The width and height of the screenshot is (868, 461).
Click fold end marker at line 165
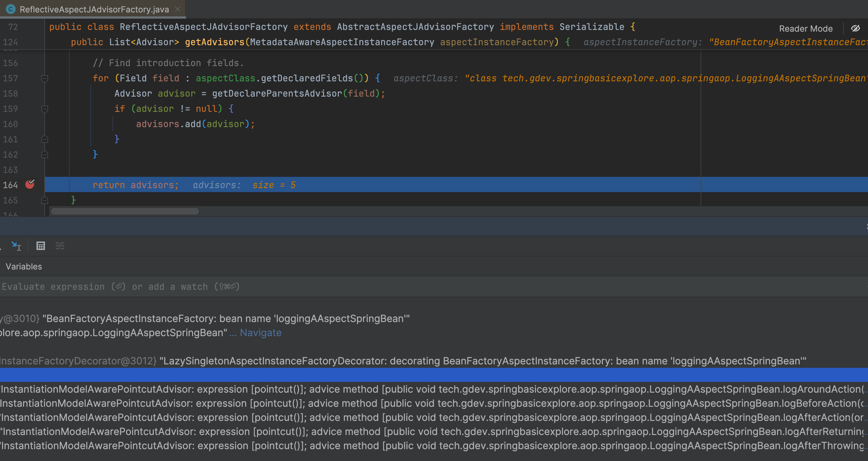tap(44, 200)
